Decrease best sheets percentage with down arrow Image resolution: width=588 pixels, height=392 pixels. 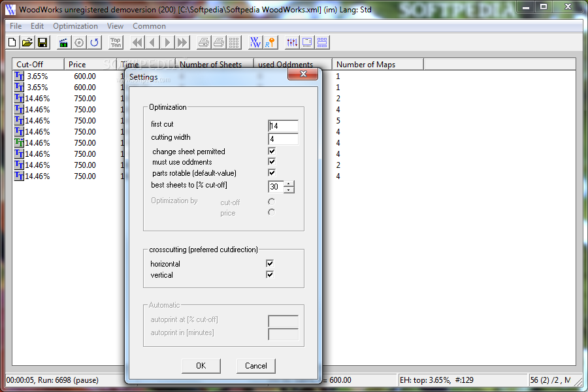click(288, 190)
